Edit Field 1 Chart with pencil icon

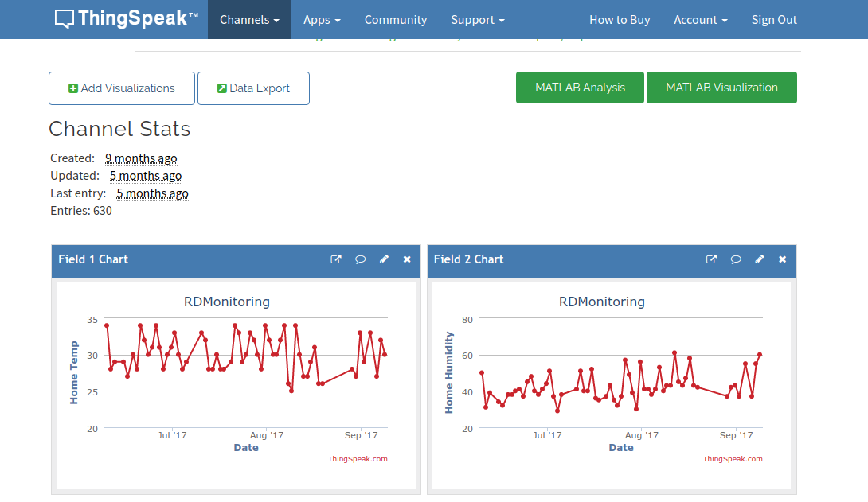(x=384, y=259)
